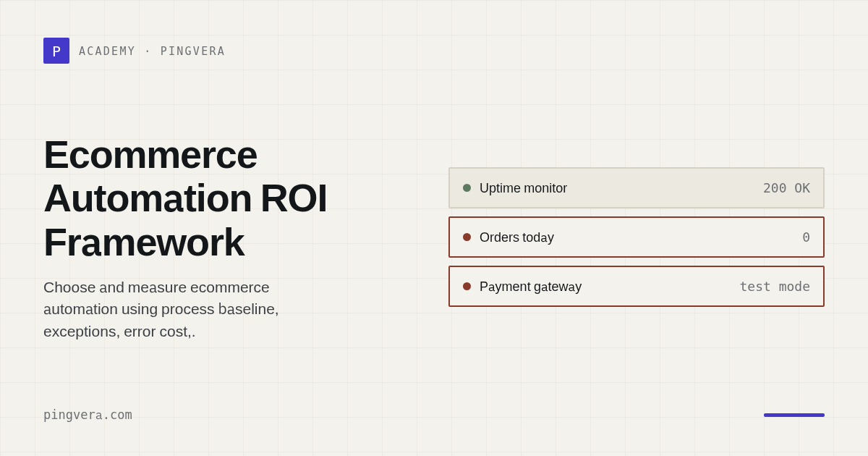
Task: Click the red Payment gateway status dot
Action: (467, 287)
